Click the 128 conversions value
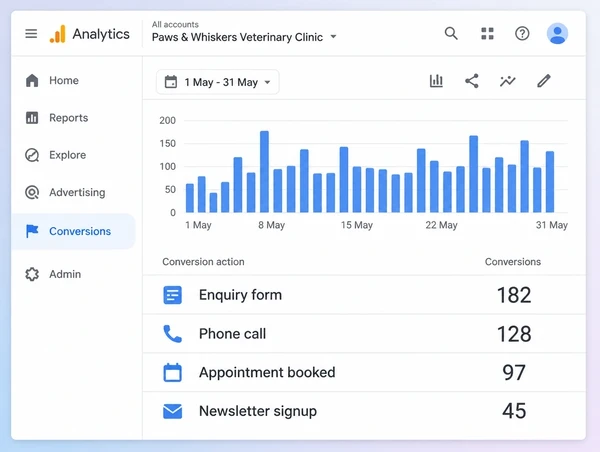The width and height of the screenshot is (600, 452). [514, 334]
